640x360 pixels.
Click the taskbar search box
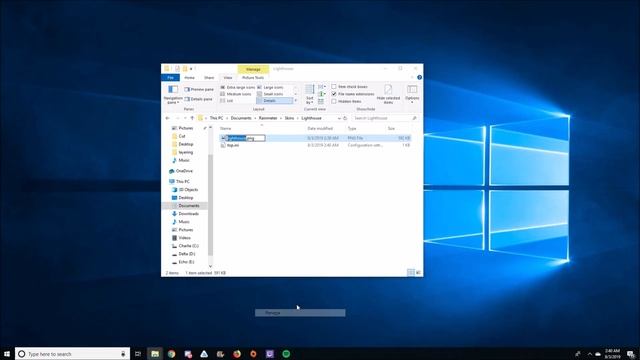point(73,354)
